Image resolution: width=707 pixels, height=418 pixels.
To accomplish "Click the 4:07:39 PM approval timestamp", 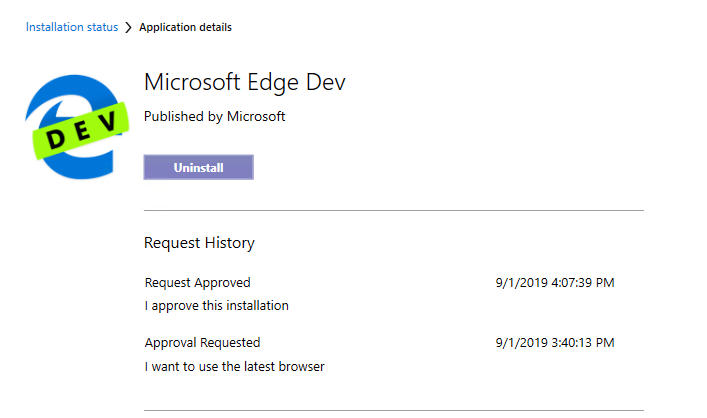I will 554,283.
